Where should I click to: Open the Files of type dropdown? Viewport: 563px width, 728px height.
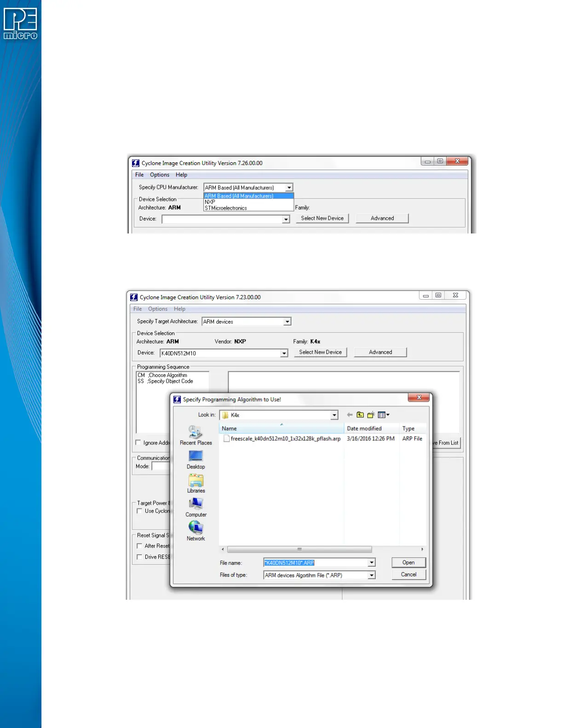[x=371, y=575]
